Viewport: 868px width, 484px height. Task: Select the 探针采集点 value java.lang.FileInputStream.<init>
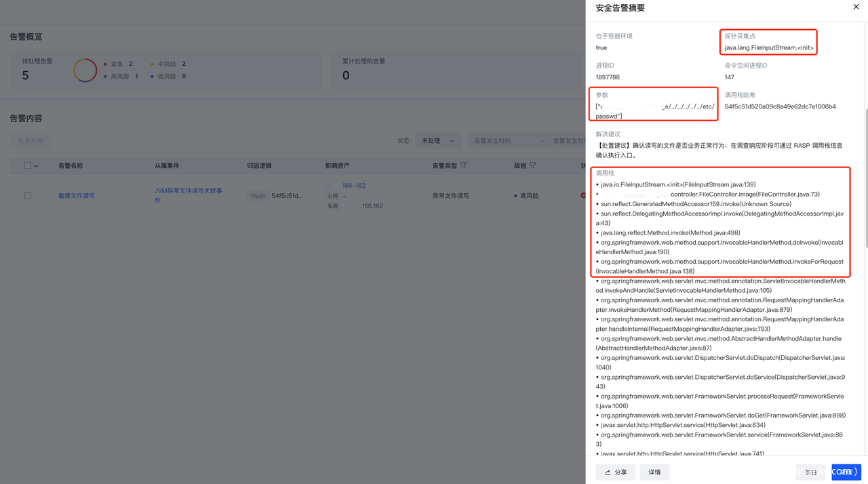click(769, 47)
